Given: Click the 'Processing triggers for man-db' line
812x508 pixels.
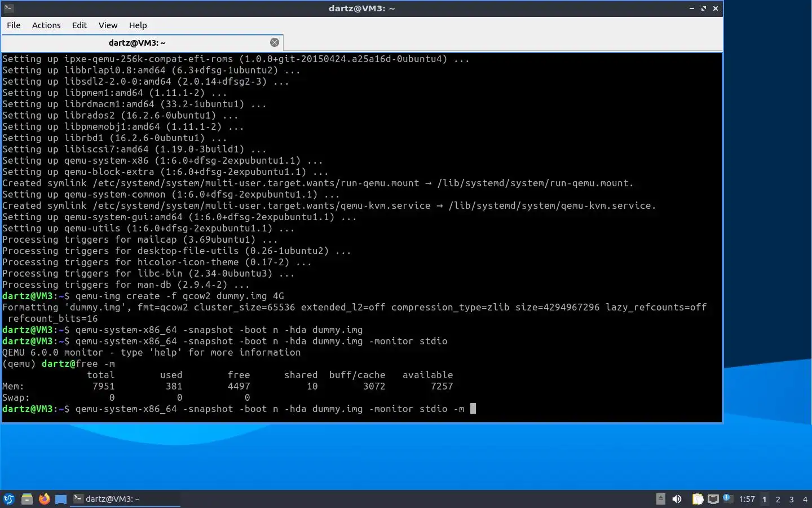Looking at the screenshot, I should click(126, 284).
